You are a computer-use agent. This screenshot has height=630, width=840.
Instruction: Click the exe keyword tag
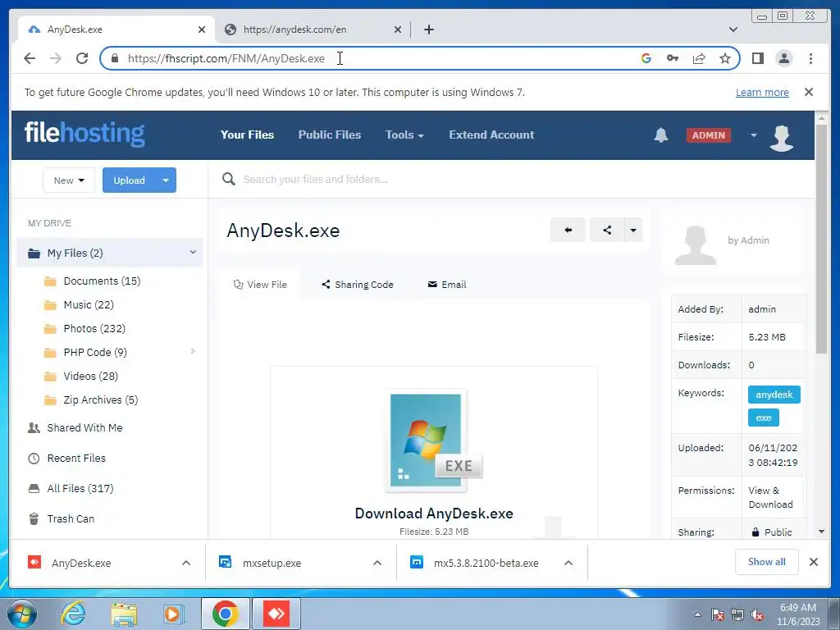pos(764,418)
